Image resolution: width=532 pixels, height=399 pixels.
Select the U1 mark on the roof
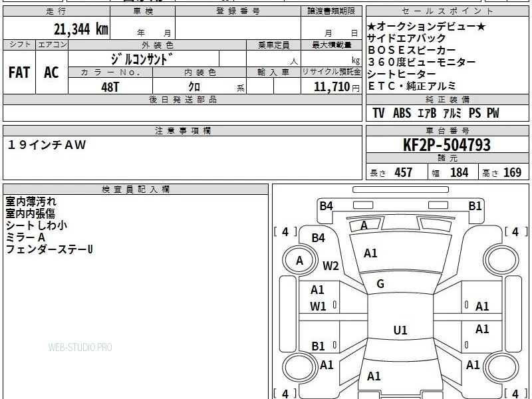pyautogui.click(x=400, y=330)
